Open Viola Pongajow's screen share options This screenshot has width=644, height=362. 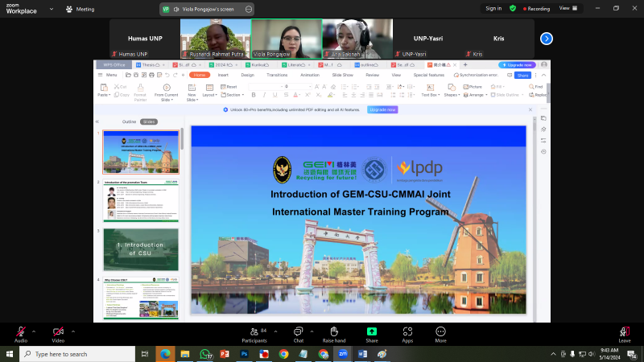pyautogui.click(x=249, y=9)
